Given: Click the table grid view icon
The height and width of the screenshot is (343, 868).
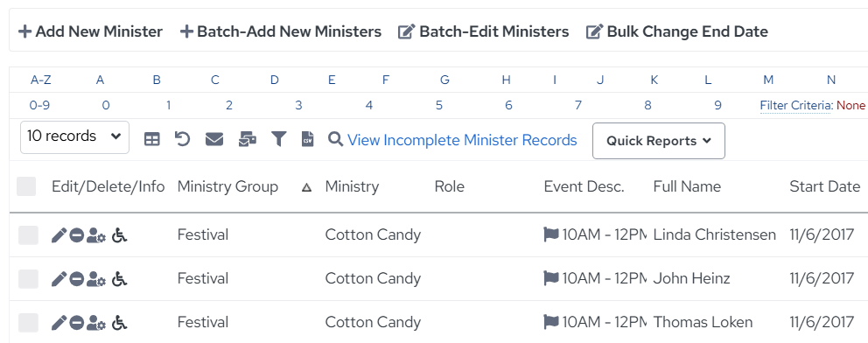Looking at the screenshot, I should pyautogui.click(x=151, y=139).
